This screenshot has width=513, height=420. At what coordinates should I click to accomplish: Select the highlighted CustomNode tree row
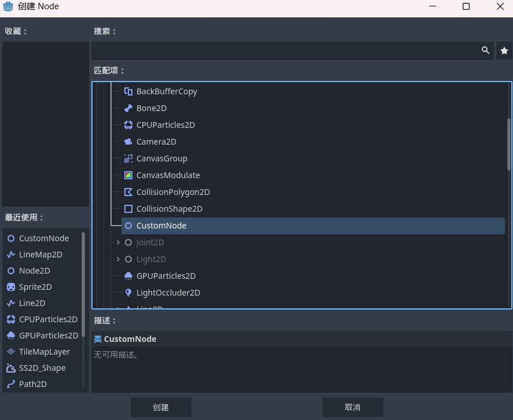coord(313,226)
